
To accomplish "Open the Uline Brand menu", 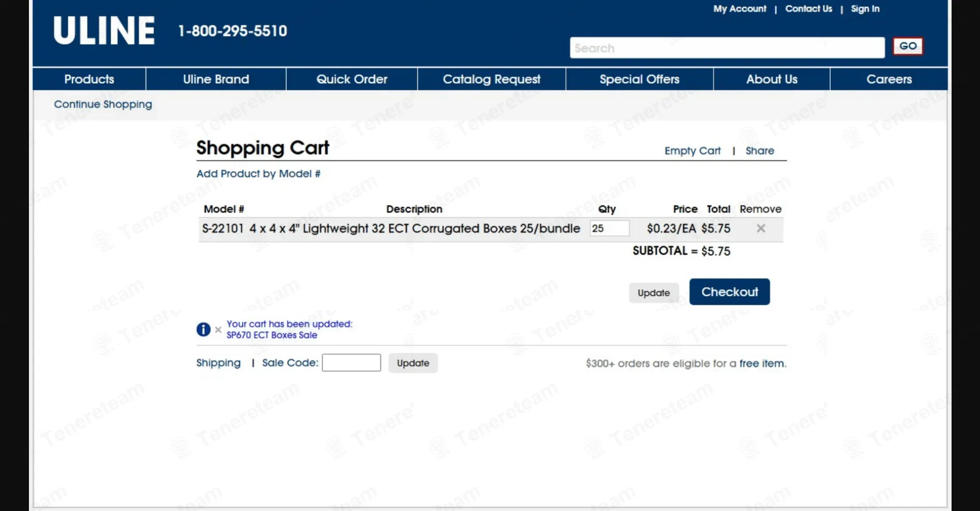I will [216, 79].
